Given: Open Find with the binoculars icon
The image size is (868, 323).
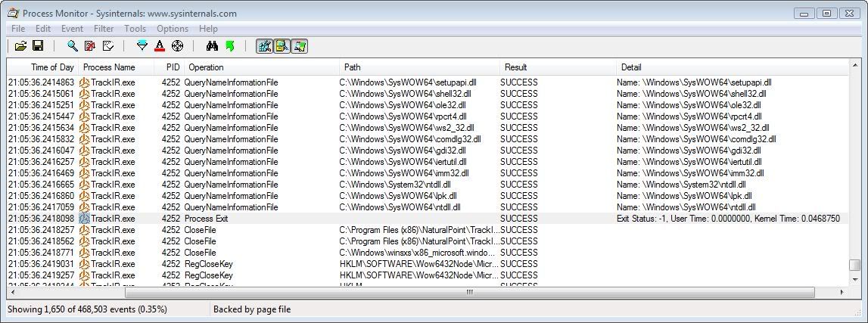Looking at the screenshot, I should (212, 46).
